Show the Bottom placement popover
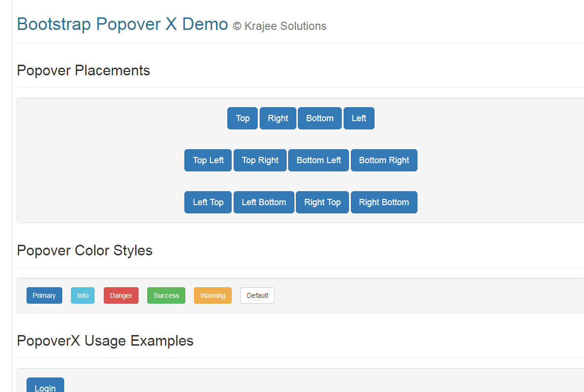This screenshot has height=392, width=584. point(320,118)
